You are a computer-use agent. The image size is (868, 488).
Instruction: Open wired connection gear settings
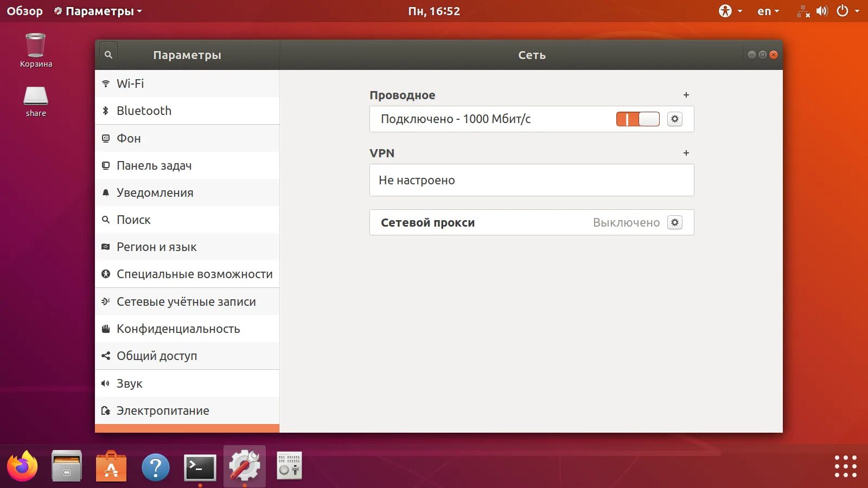coord(675,119)
